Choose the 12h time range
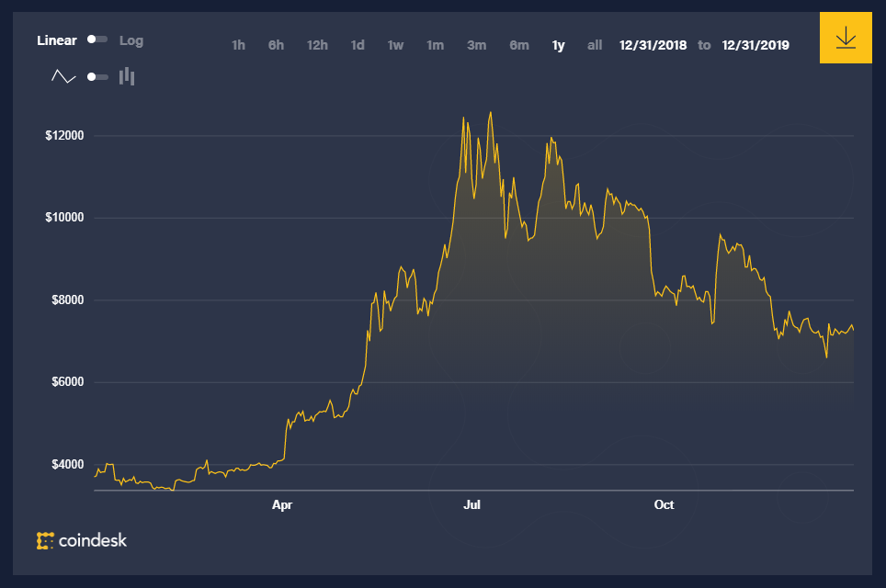The width and height of the screenshot is (886, 588). tap(317, 45)
